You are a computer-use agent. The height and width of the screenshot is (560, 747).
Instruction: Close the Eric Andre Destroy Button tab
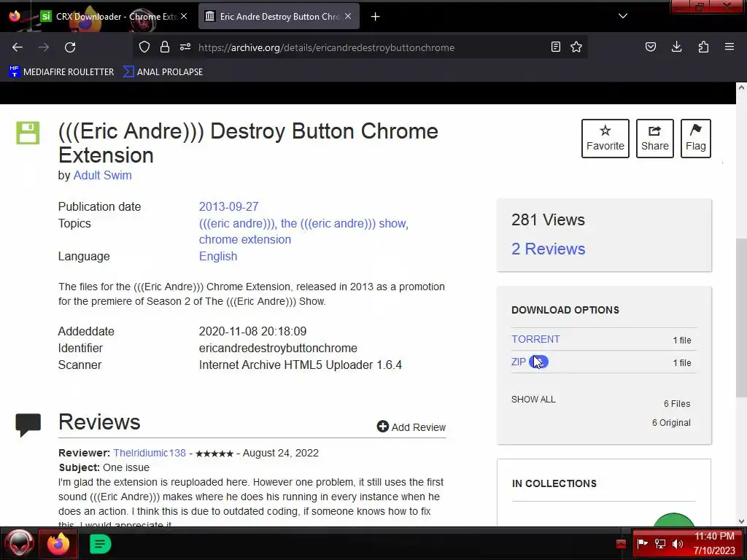(x=348, y=16)
